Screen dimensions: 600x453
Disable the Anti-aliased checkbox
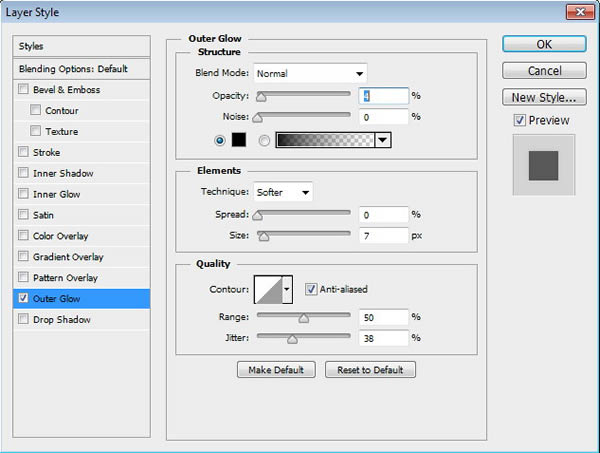point(311,289)
